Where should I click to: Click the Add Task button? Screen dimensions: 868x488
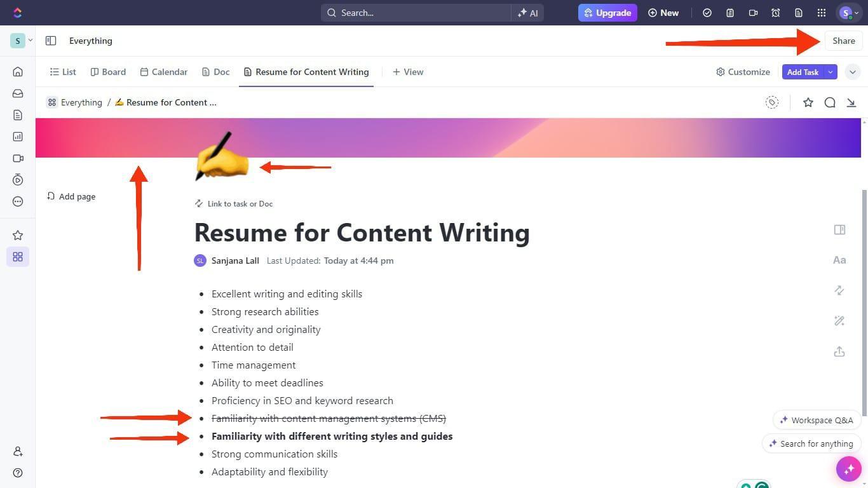[803, 72]
